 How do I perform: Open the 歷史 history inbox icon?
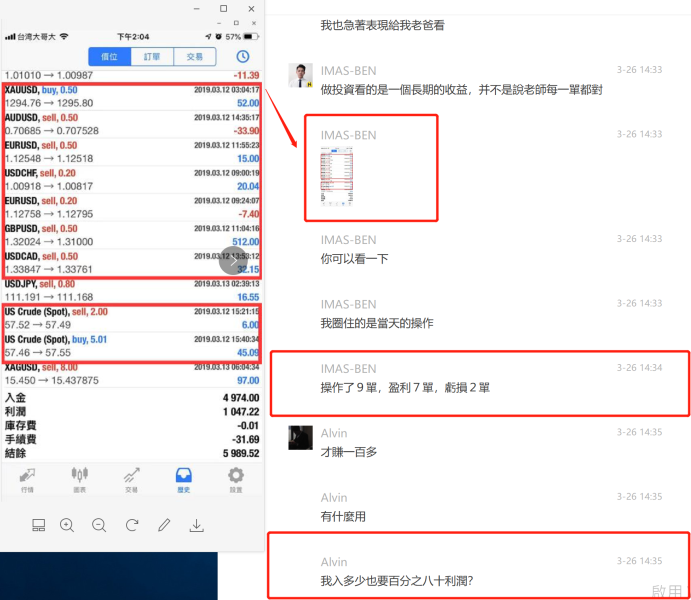(x=183, y=479)
